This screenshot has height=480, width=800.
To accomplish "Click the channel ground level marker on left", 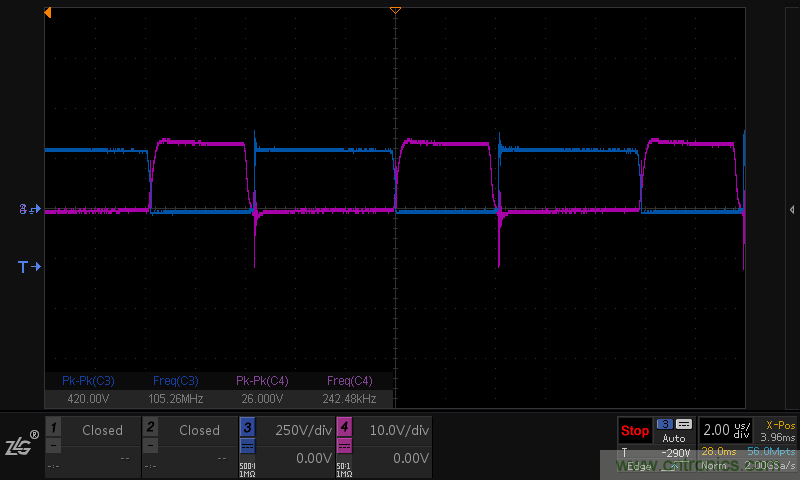I will click(29, 210).
